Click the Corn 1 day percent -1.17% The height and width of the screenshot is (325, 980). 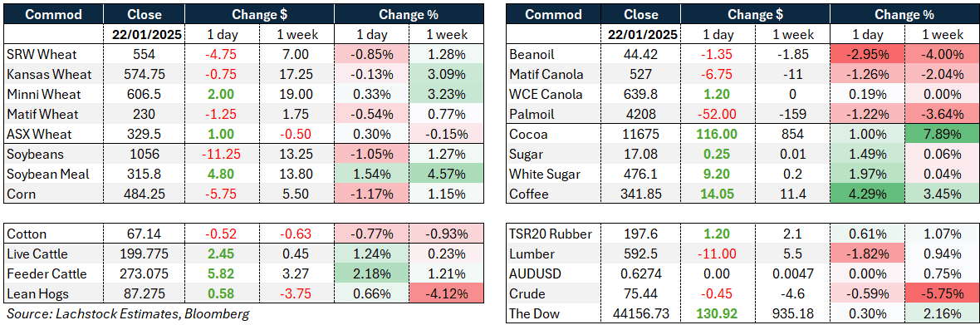coord(372,194)
